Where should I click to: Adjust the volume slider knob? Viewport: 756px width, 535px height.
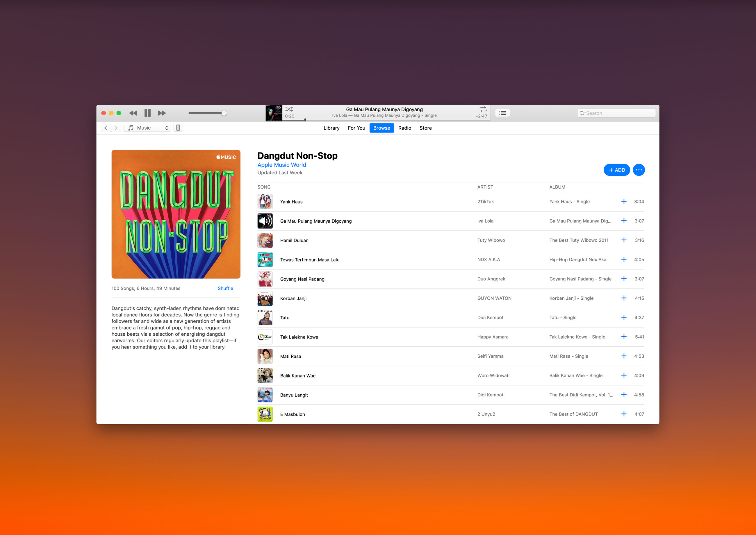tap(224, 113)
